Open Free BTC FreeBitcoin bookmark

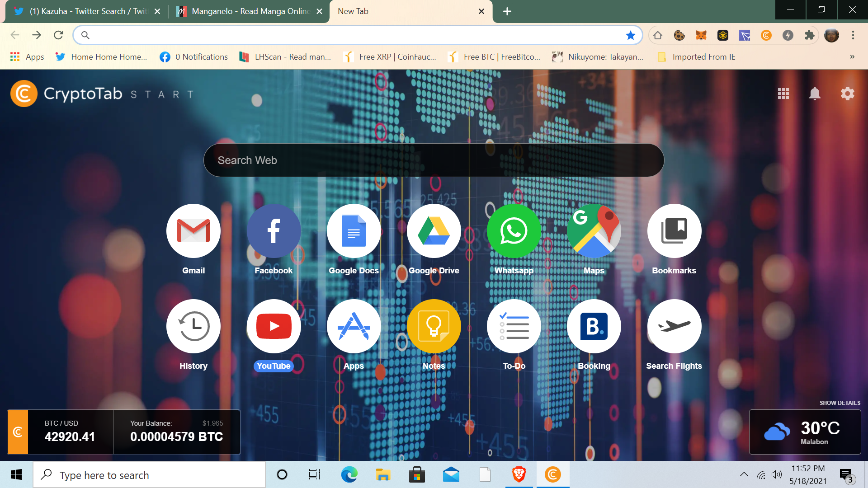pyautogui.click(x=494, y=57)
